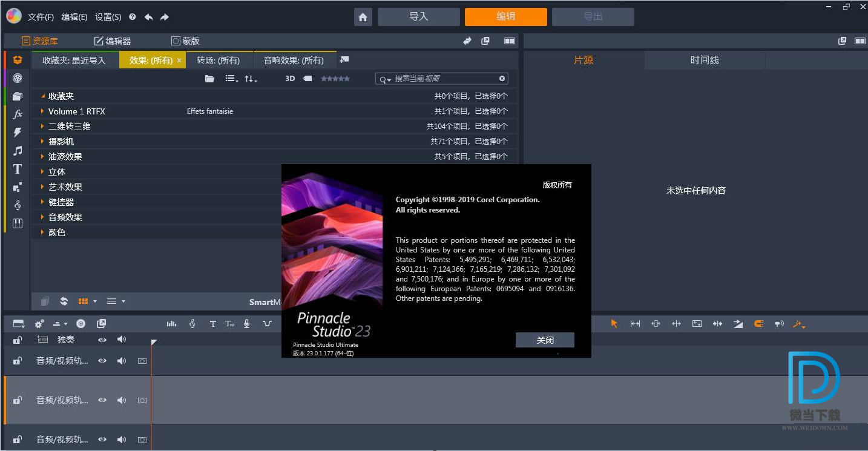Screen dimensions: 868x451
Task: Open the 编辑(E) menu
Action: [x=74, y=17]
